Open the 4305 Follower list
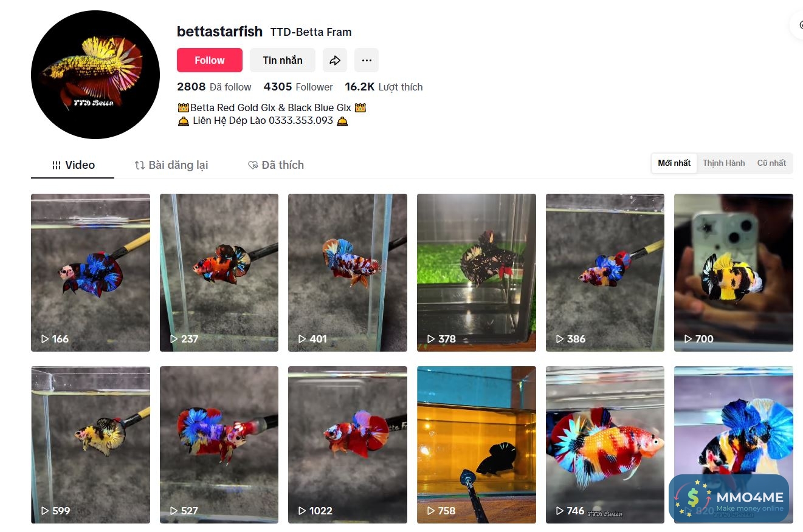 point(298,87)
